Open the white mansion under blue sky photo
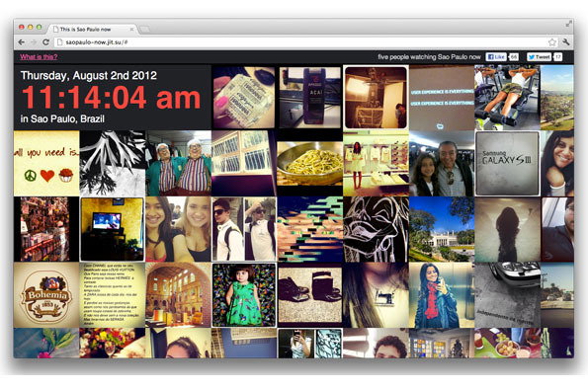Image resolution: width=588 pixels, height=390 pixels. click(x=442, y=229)
